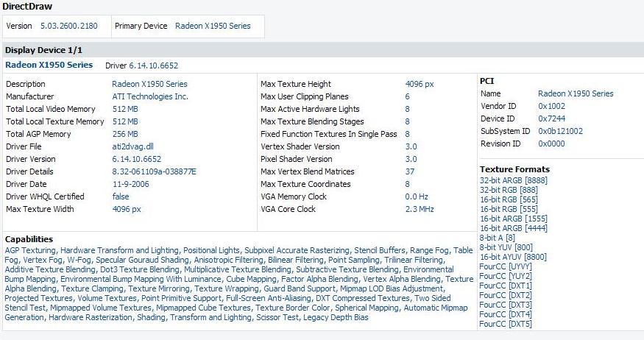Screen dimensions: 644x340
Task: Click the Radeon X1950 Series device heading
Action: [x=49, y=65]
